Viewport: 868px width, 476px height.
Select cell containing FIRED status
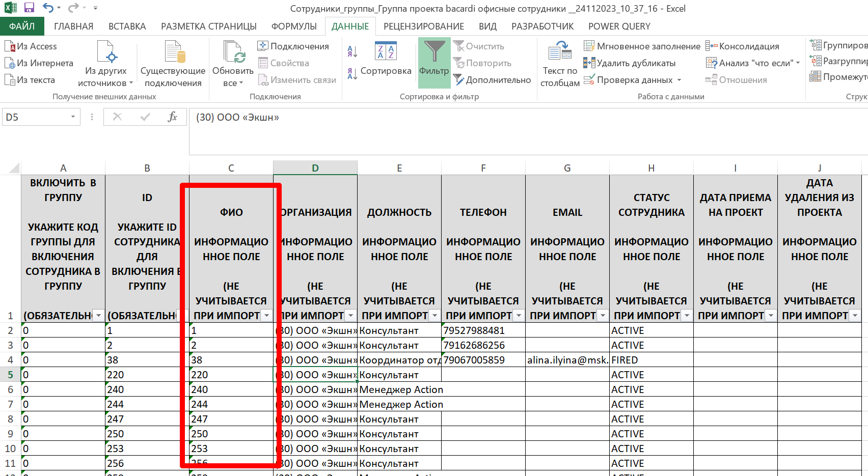[x=652, y=360]
